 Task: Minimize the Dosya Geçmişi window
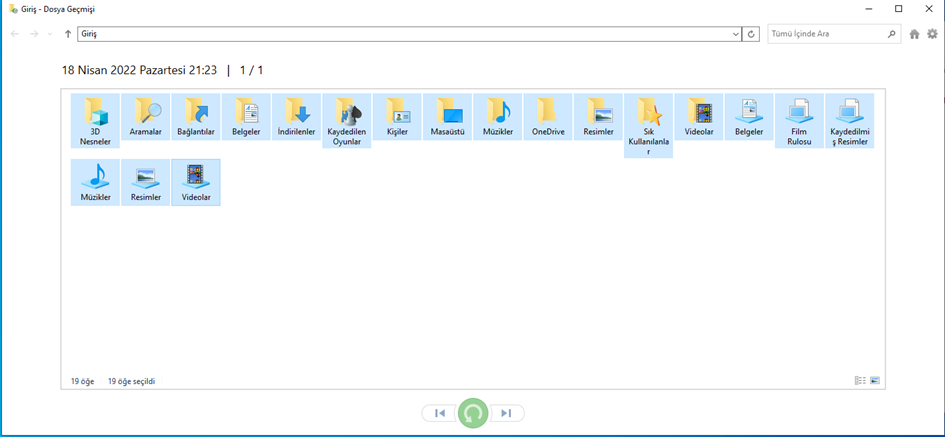870,8
